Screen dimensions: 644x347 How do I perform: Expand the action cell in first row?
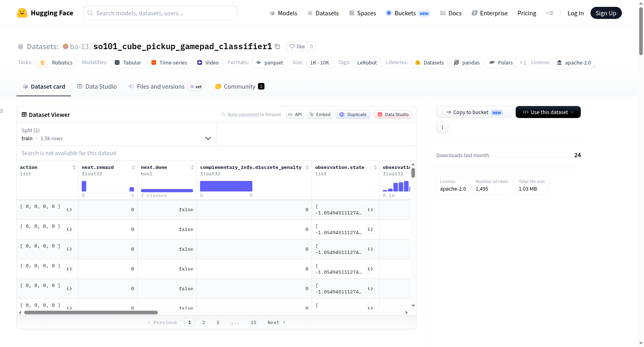(x=69, y=210)
